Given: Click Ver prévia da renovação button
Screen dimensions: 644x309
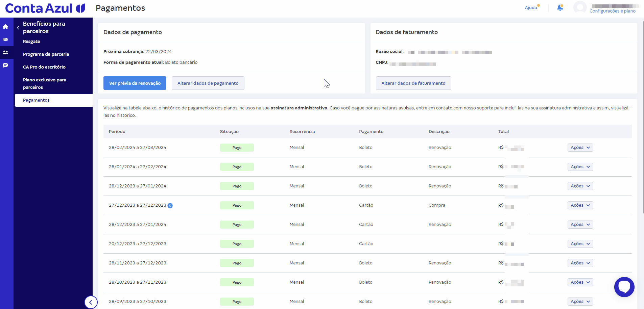Looking at the screenshot, I should [x=135, y=83].
